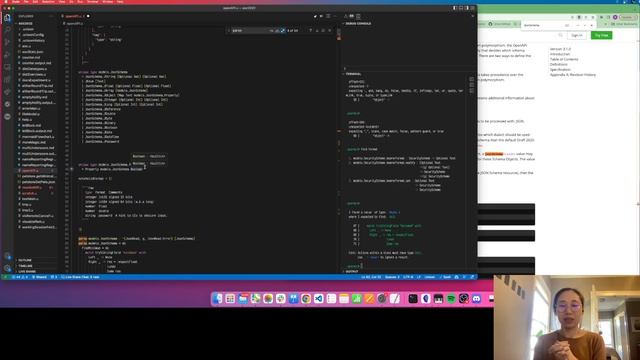Image resolution: width=640 pixels, height=360 pixels.
Task: Open errors and warnings status item
Action: pos(20,277)
